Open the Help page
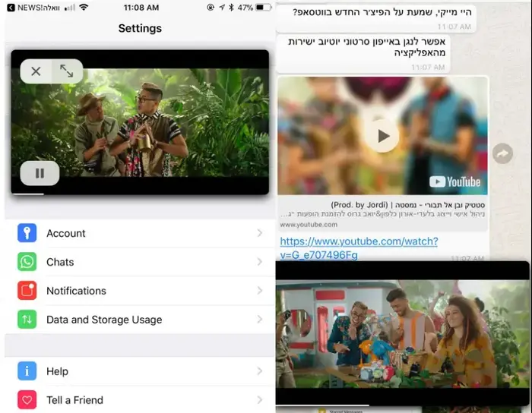The height and width of the screenshot is (413, 532). click(x=140, y=371)
